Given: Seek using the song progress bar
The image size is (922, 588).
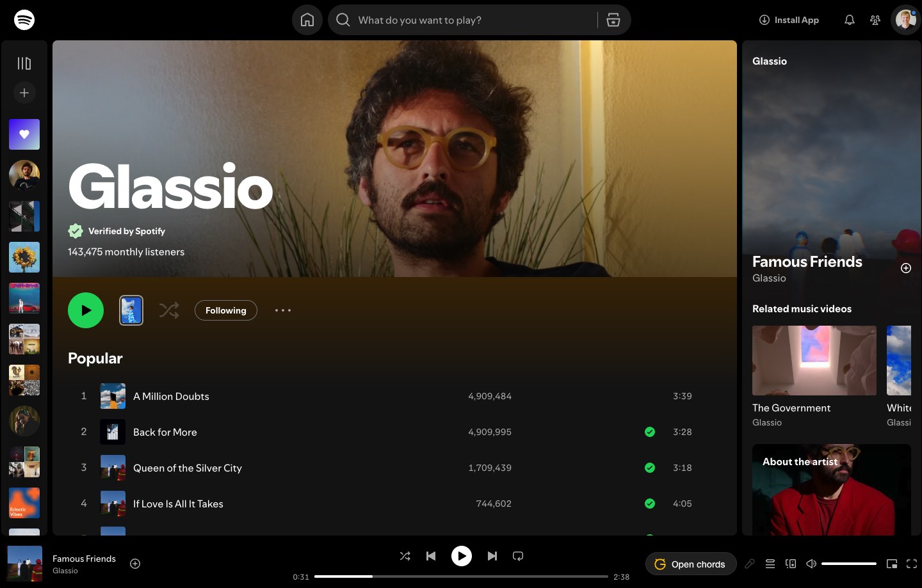Looking at the screenshot, I should pos(461,576).
